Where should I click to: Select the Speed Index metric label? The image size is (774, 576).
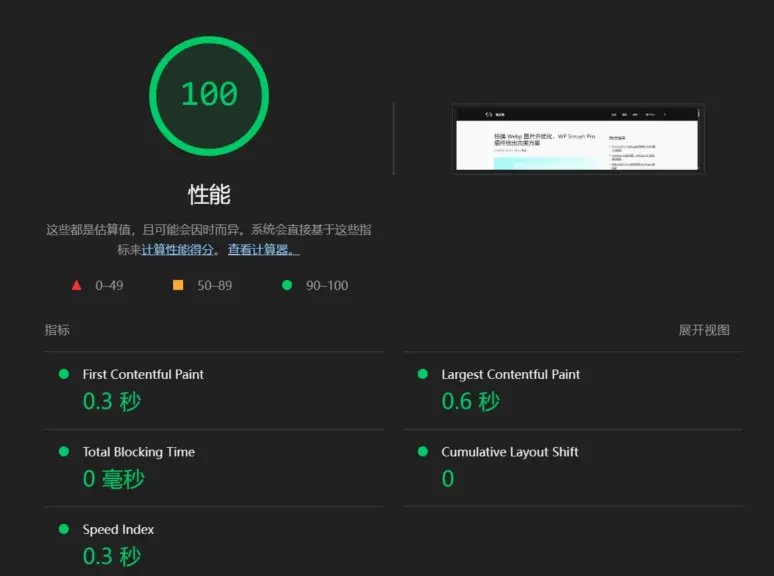pos(118,529)
